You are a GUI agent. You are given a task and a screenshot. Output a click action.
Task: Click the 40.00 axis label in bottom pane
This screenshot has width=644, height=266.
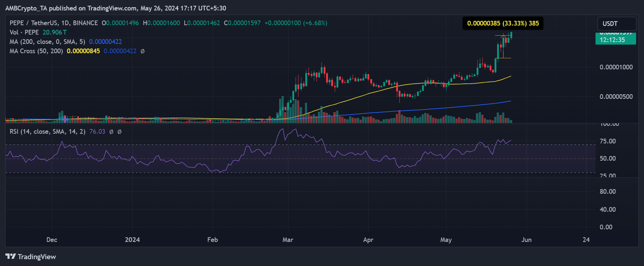(x=608, y=210)
